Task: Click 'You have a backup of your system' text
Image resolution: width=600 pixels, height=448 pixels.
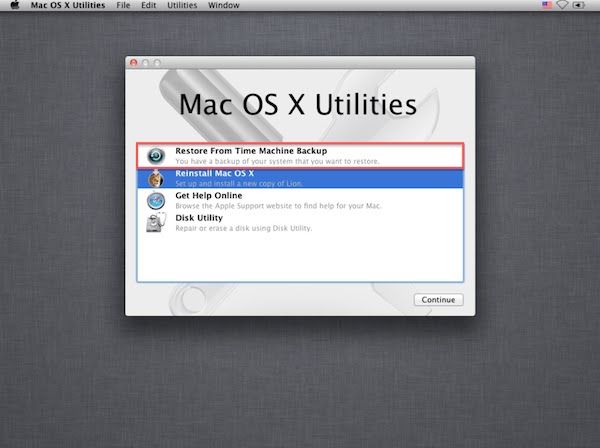Action: [x=277, y=161]
